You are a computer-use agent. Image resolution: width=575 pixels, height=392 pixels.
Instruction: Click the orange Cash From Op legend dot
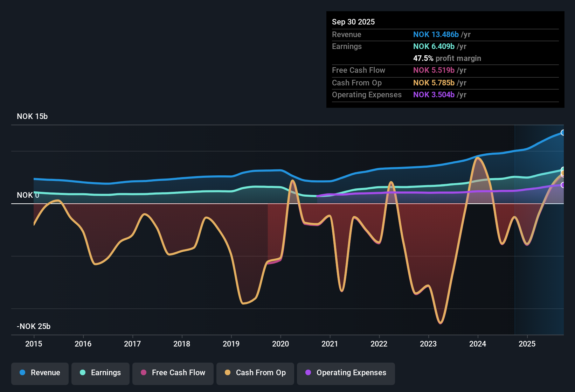228,373
